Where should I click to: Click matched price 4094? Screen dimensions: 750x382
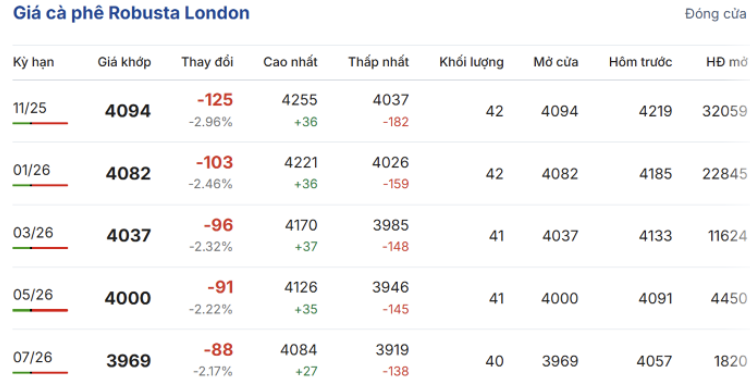coord(128,111)
